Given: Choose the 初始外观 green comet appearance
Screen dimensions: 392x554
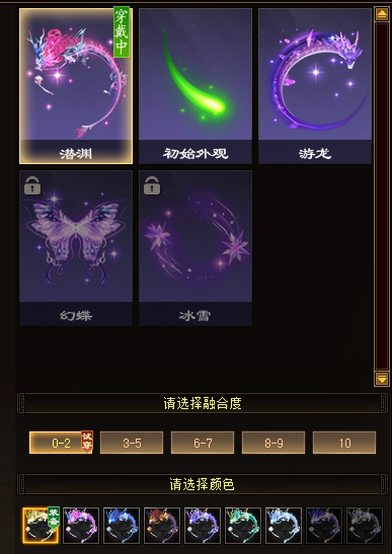Looking at the screenshot, I should 195,86.
